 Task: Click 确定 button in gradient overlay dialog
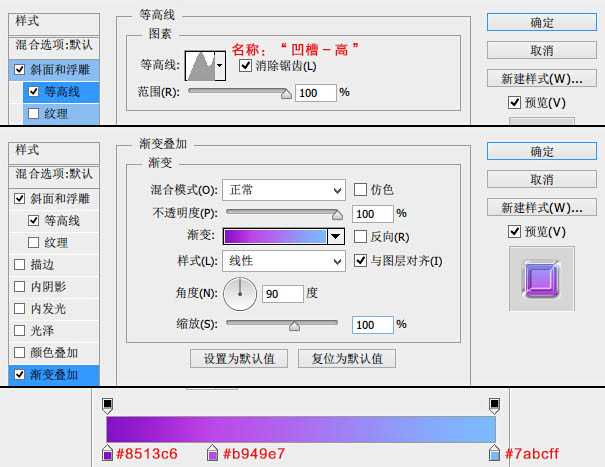[x=542, y=151]
